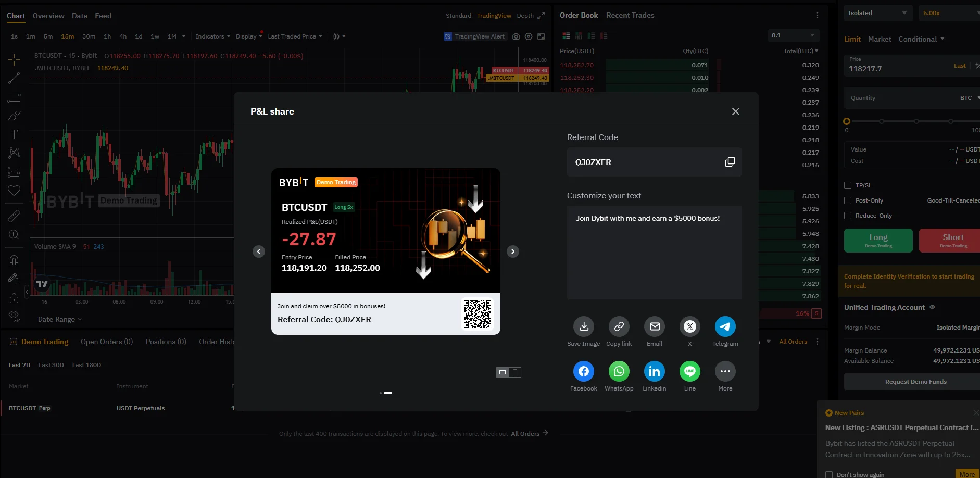The image size is (980, 478).
Task: Click Request Demo Funds
Action: point(912,382)
